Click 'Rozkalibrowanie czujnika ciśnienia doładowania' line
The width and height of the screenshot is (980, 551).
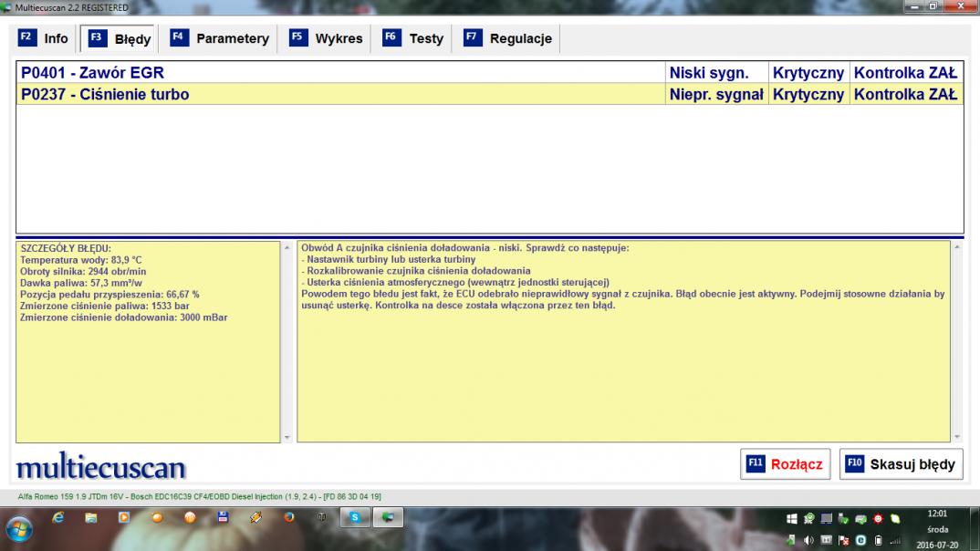[416, 271]
